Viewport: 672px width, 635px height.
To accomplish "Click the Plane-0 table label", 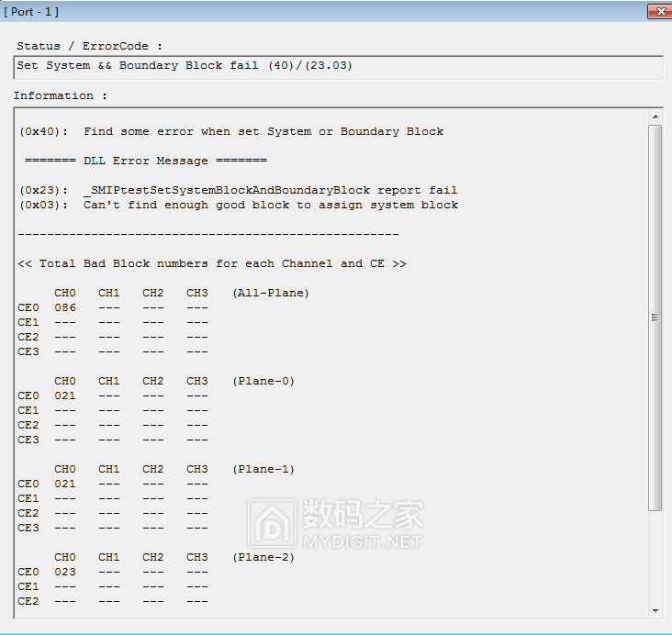I will tap(263, 381).
